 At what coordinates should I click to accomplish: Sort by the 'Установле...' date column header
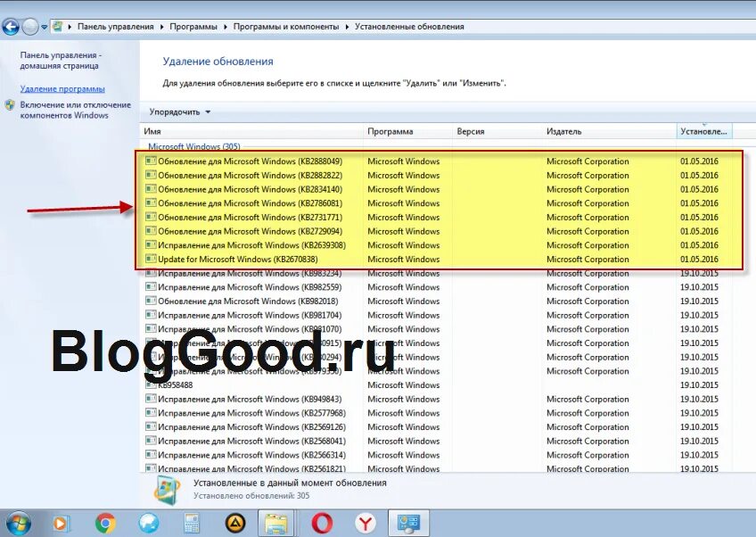click(704, 131)
